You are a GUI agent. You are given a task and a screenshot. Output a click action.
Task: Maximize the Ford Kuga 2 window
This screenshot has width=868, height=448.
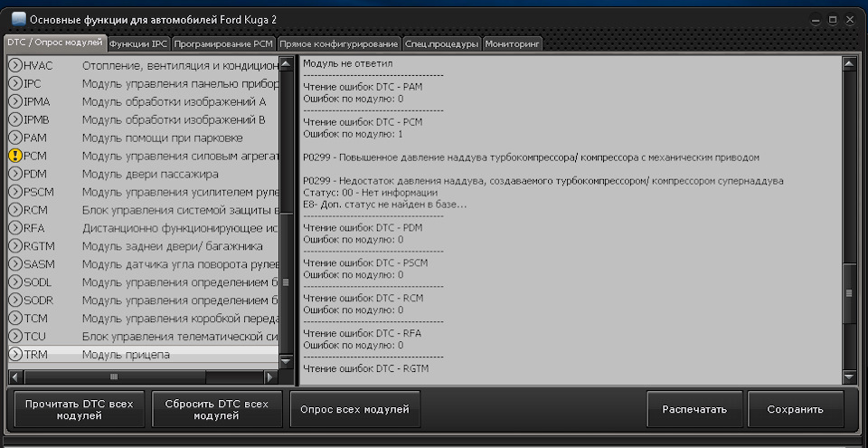[833, 20]
